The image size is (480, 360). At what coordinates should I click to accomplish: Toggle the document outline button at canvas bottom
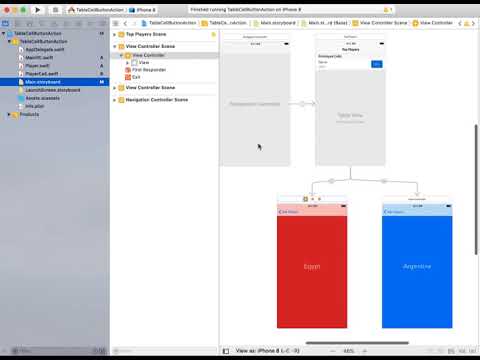[x=226, y=351]
